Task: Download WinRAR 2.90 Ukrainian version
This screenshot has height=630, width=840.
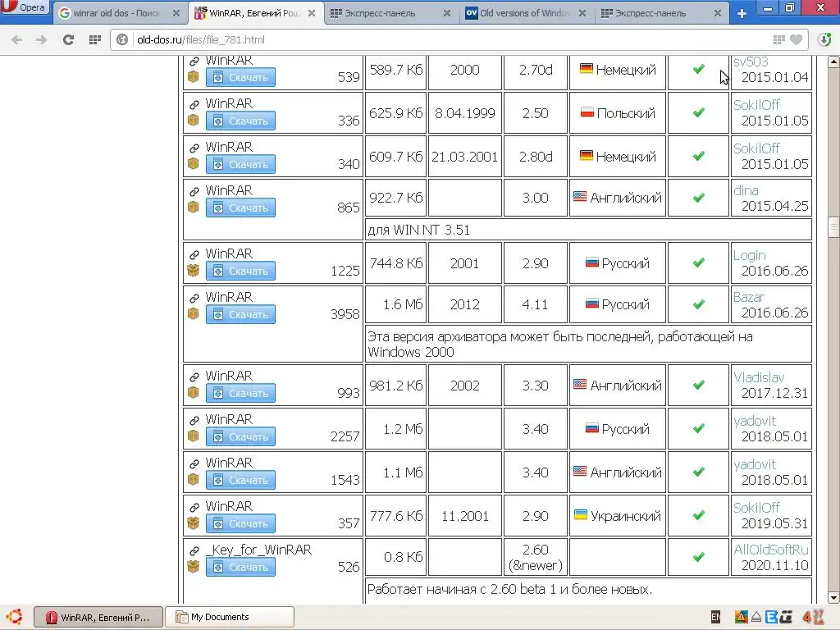Action: click(x=240, y=524)
